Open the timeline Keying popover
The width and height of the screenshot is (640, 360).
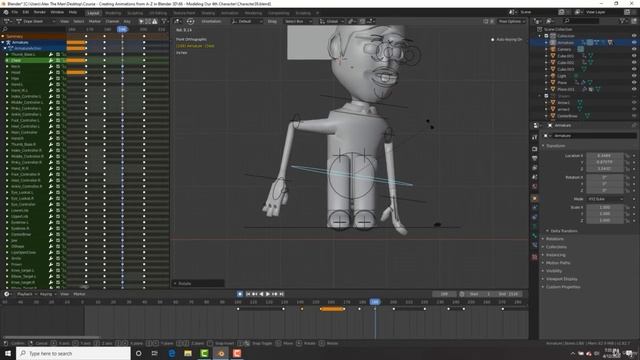[x=47, y=294]
